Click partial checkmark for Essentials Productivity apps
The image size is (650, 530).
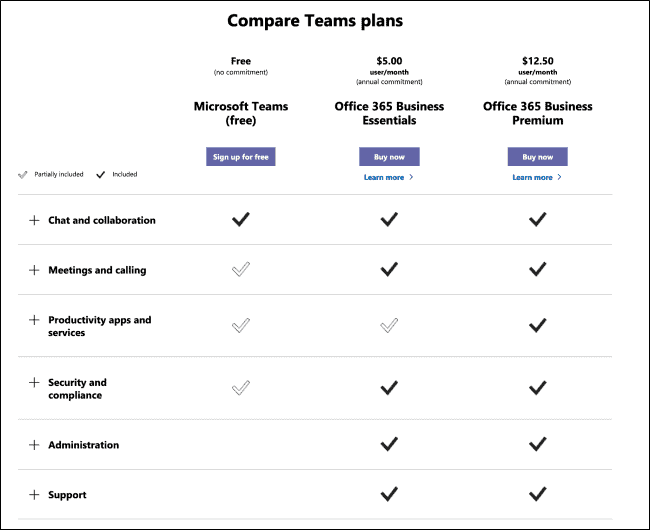[389, 325]
